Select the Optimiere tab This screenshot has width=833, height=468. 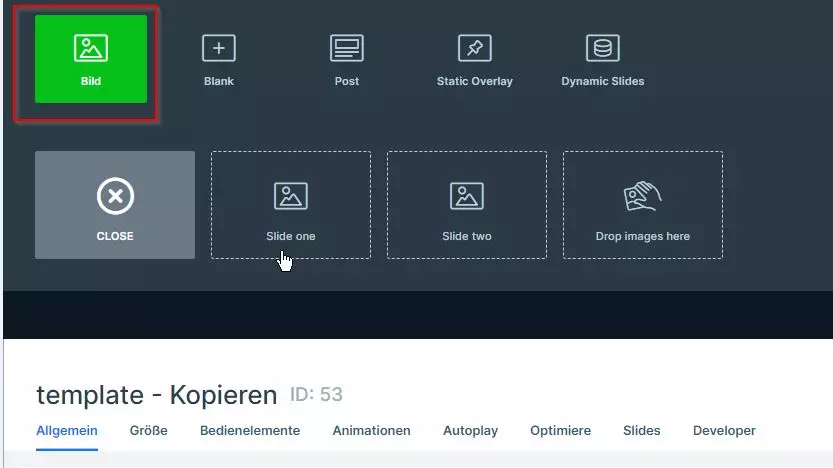[x=560, y=431]
